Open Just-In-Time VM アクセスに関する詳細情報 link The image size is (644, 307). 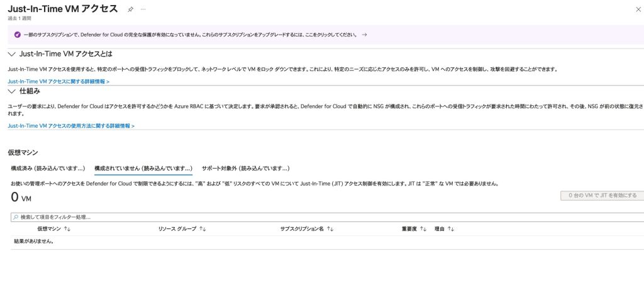[58, 82]
